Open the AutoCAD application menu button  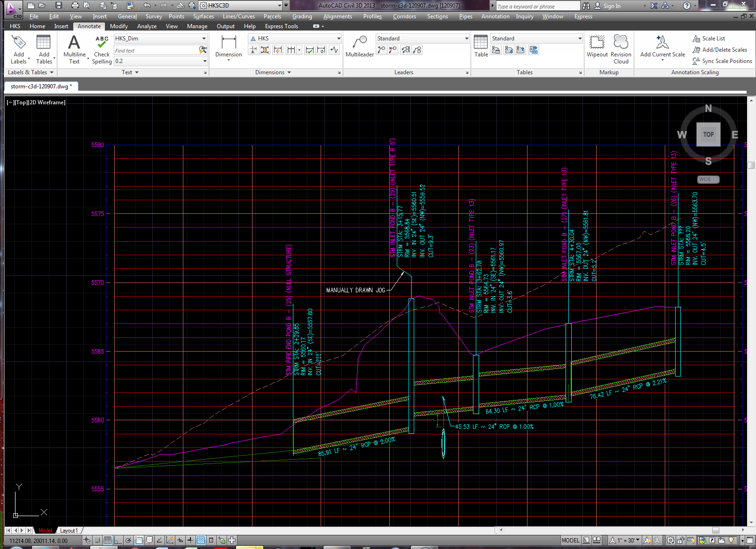13,9
